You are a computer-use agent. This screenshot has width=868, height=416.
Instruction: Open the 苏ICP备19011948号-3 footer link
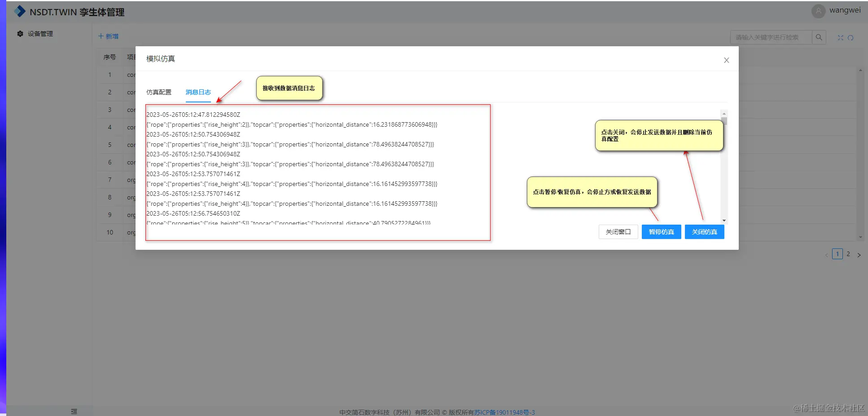click(504, 412)
